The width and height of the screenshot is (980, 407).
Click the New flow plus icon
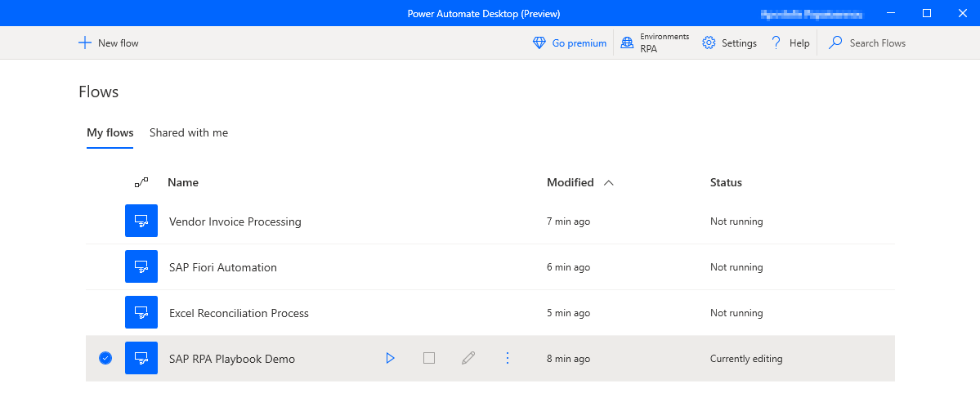point(84,43)
